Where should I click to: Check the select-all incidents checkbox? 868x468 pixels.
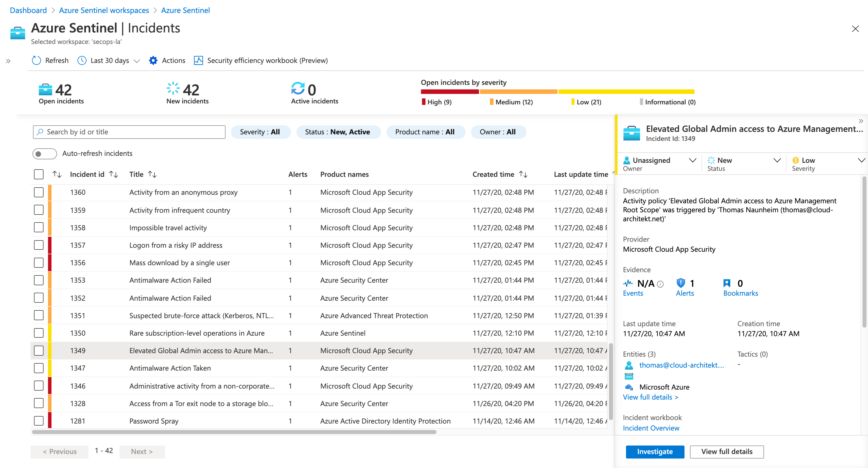pos(39,174)
